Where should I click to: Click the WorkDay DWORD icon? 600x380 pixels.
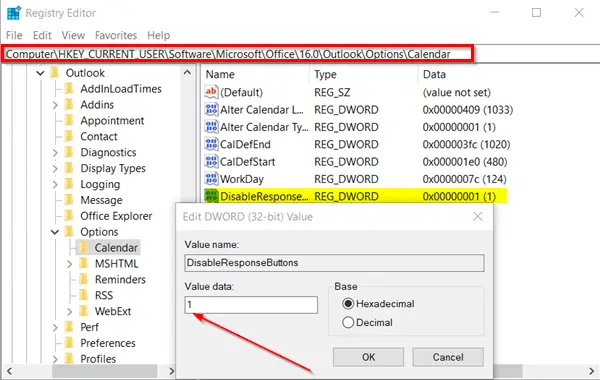211,179
